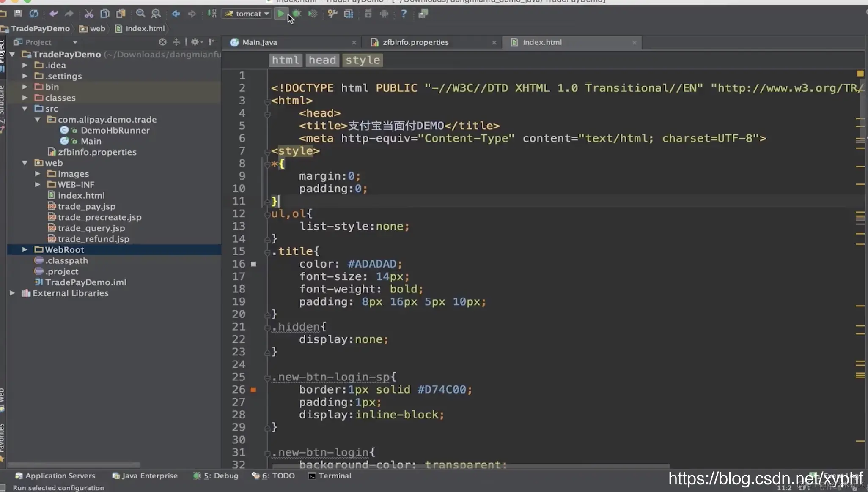Collapse the src folder
Screen dimensions: 868x492
[x=25, y=109]
